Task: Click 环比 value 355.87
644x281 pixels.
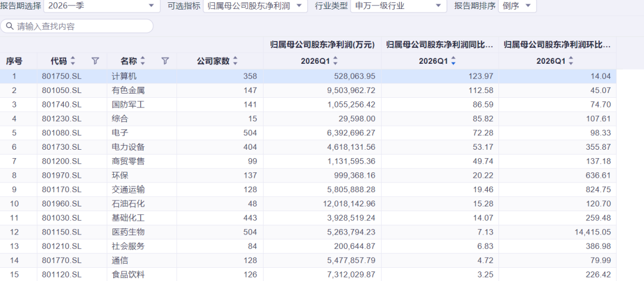Action: pos(600,147)
